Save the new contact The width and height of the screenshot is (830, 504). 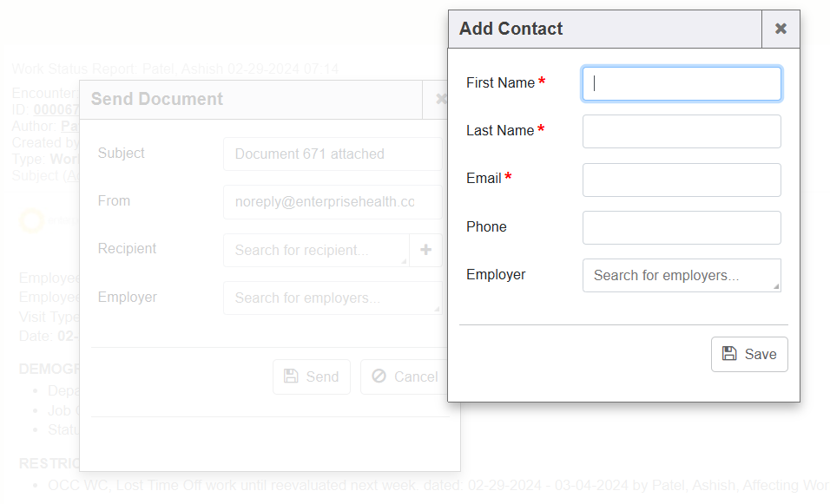pos(749,354)
